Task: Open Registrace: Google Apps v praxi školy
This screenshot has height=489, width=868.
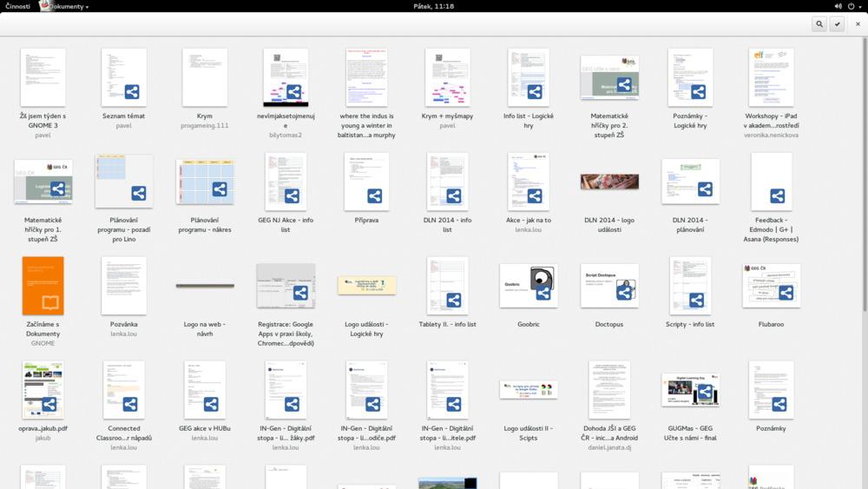Action: click(286, 286)
